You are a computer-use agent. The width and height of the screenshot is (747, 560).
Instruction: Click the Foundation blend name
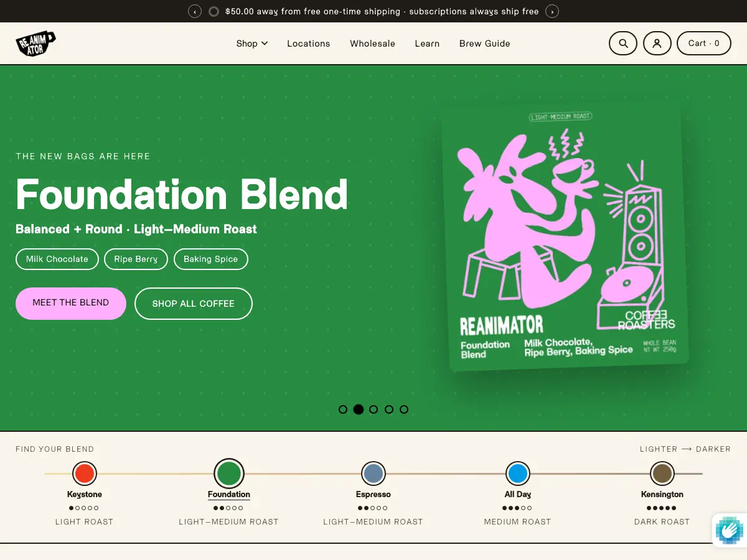pos(229,495)
